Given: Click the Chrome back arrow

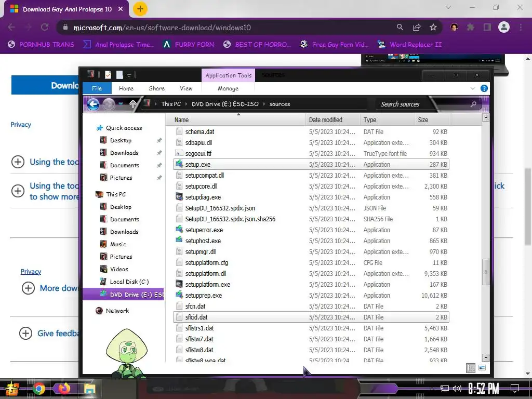Looking at the screenshot, I should tap(11, 28).
